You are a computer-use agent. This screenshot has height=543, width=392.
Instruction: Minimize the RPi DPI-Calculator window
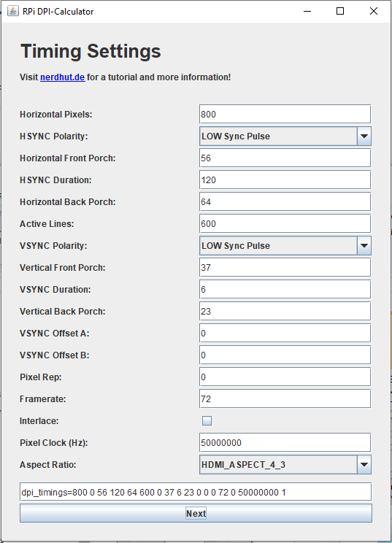pyautogui.click(x=307, y=11)
